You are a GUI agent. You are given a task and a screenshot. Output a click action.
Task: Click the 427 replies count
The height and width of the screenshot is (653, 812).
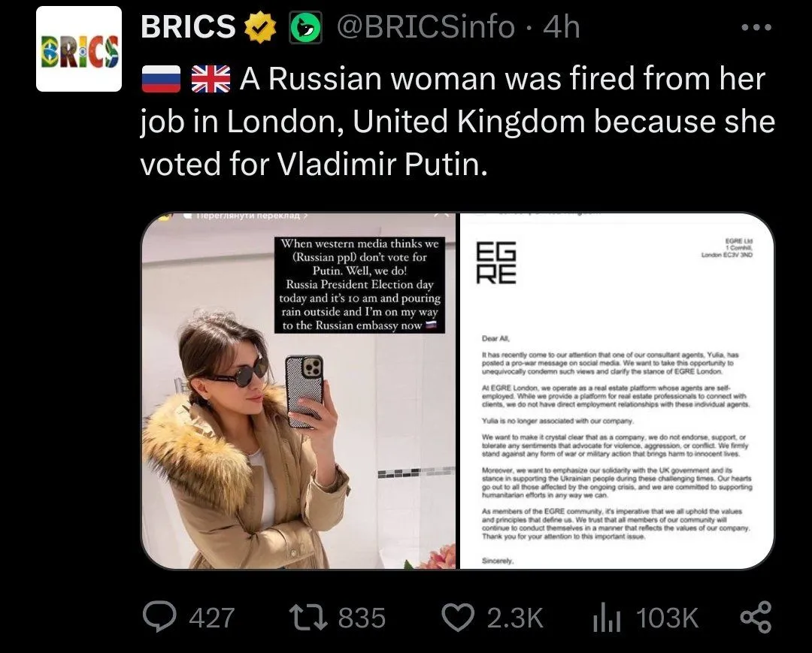211,618
